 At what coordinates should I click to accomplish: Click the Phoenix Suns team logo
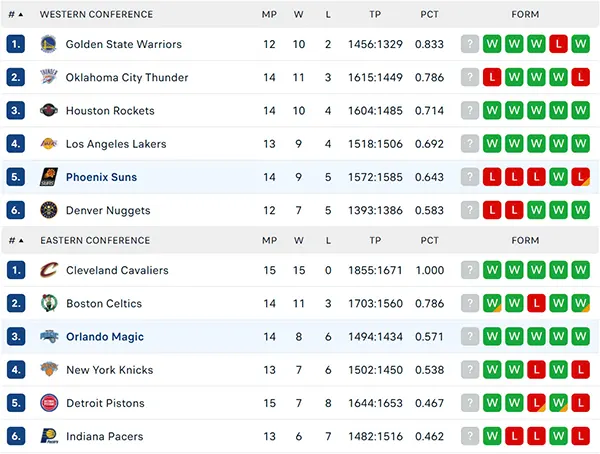pyautogui.click(x=49, y=177)
